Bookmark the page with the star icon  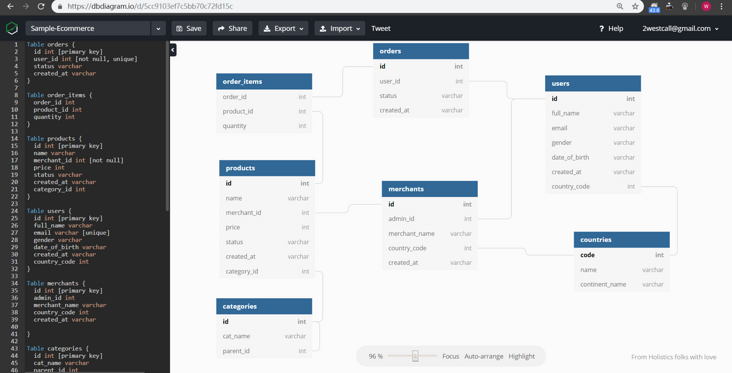pos(635,7)
